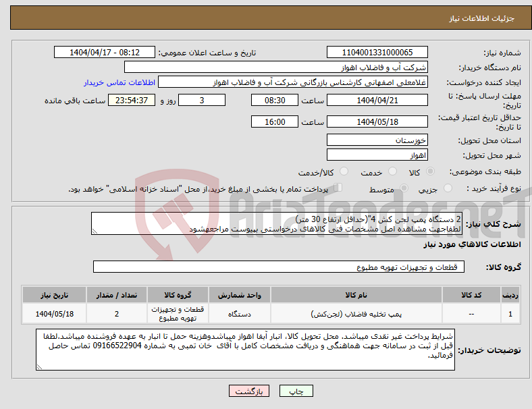Click the بازگشت (back) button
The image size is (532, 409).
pos(249,391)
